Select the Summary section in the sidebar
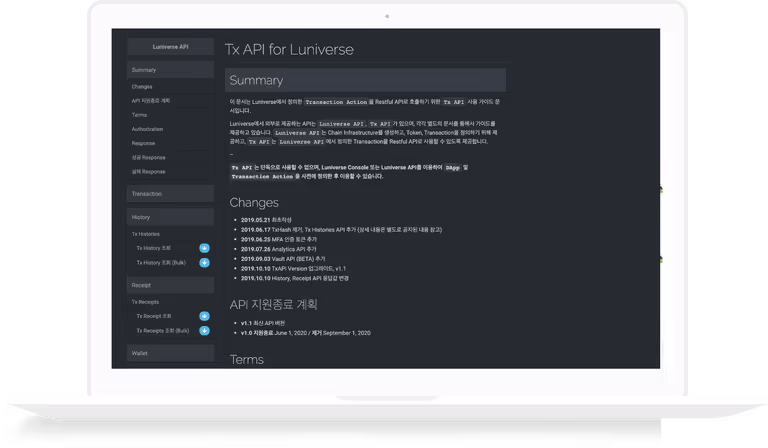The width and height of the screenshot is (768, 448). [170, 70]
